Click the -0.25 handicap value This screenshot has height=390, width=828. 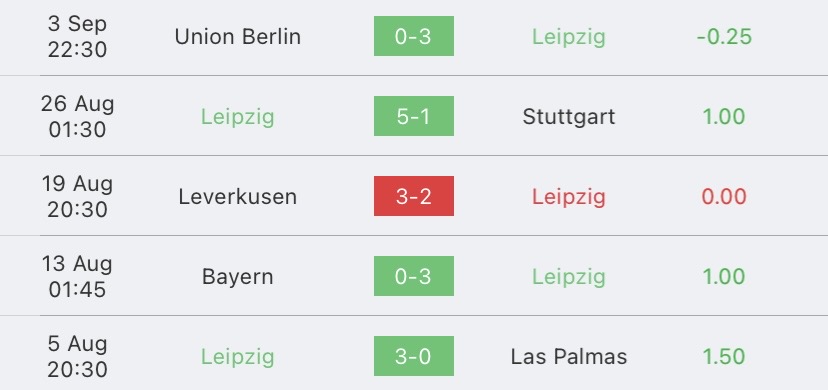point(724,36)
